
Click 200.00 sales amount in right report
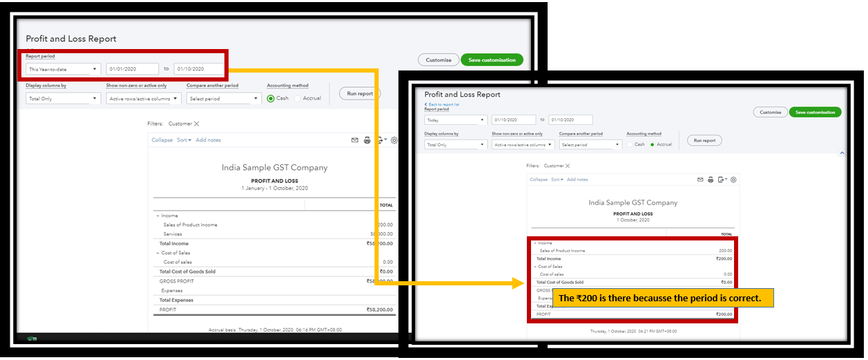725,251
